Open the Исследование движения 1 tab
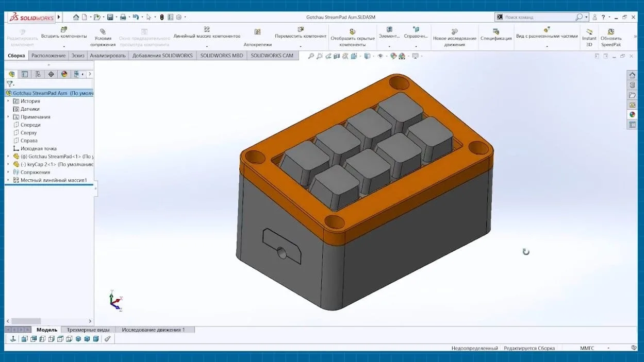The height and width of the screenshot is (362, 644). 153,330
